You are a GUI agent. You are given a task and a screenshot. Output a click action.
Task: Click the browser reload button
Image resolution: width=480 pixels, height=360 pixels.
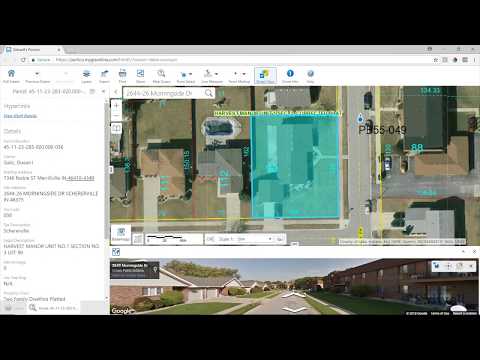click(23, 60)
